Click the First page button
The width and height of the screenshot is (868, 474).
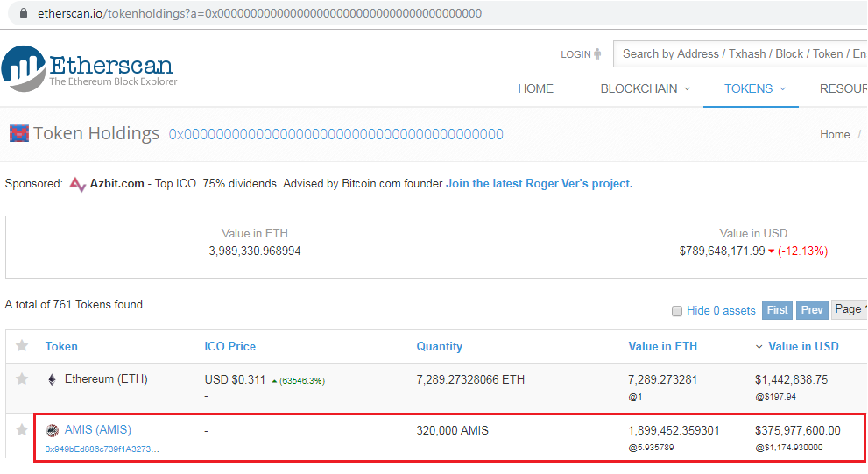[777, 310]
